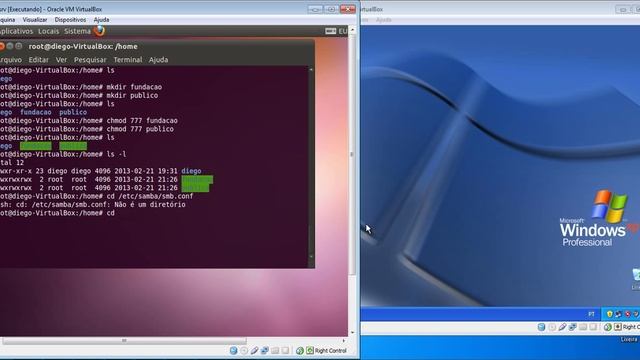This screenshot has width=640, height=360.
Task: Open the Recycle Bin on XP desktop
Action: [636, 279]
